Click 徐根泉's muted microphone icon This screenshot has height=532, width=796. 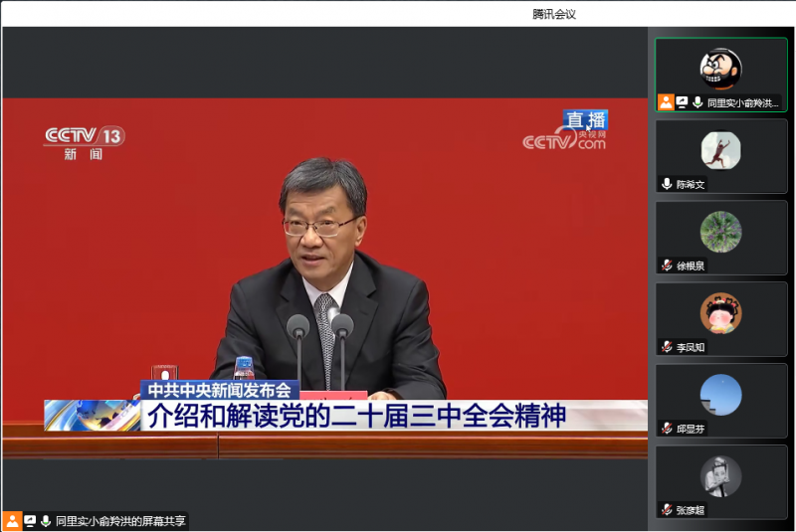coord(667,266)
